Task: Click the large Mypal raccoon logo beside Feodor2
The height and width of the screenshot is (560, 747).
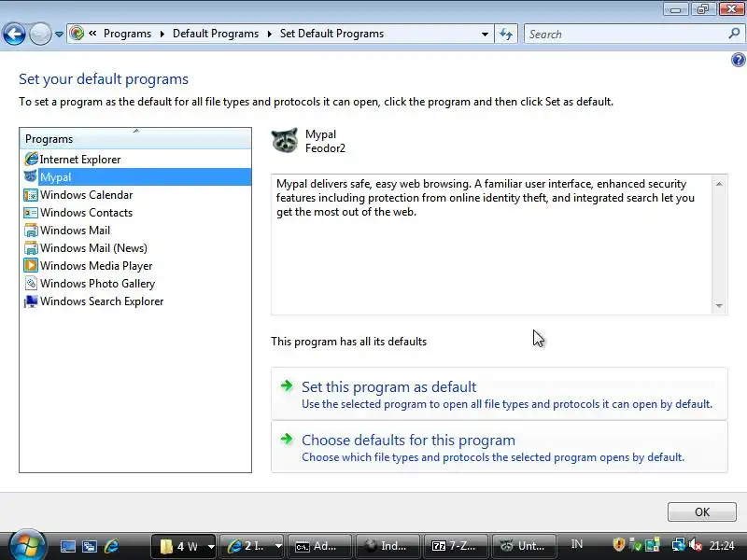Action: tap(285, 141)
